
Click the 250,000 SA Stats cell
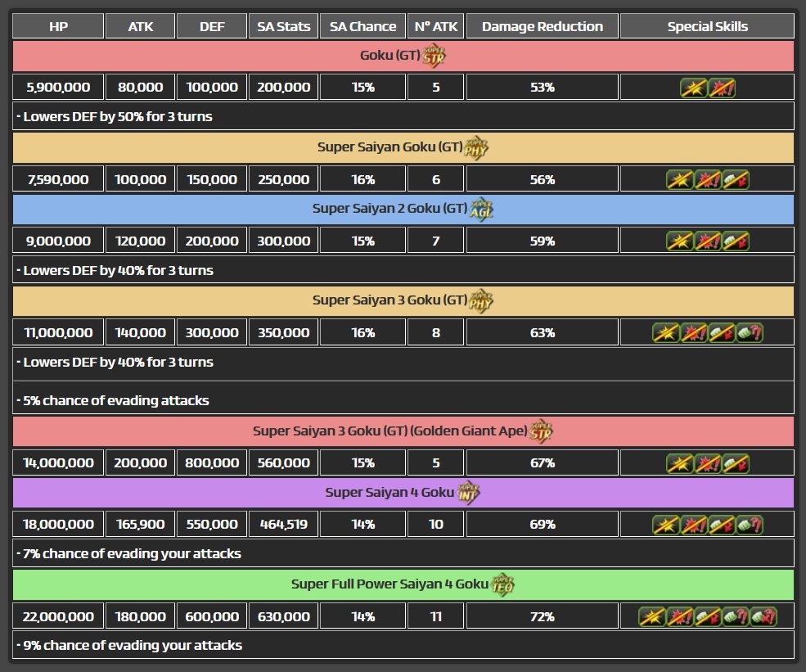284,179
